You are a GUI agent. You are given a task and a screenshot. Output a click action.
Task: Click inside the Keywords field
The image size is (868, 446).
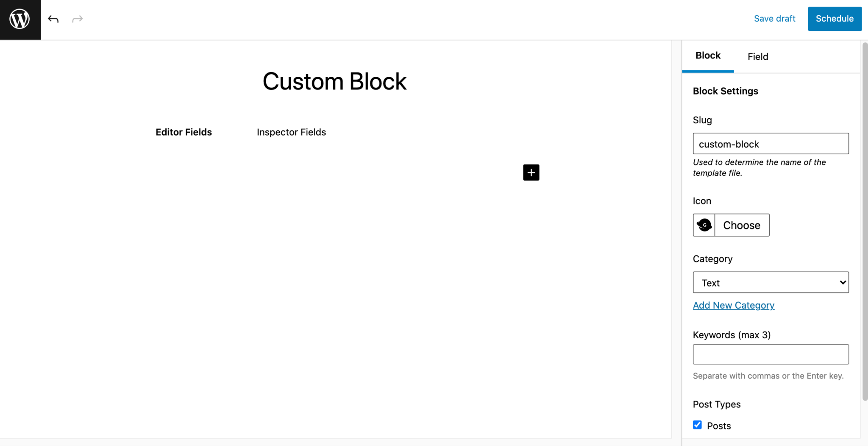(770, 354)
